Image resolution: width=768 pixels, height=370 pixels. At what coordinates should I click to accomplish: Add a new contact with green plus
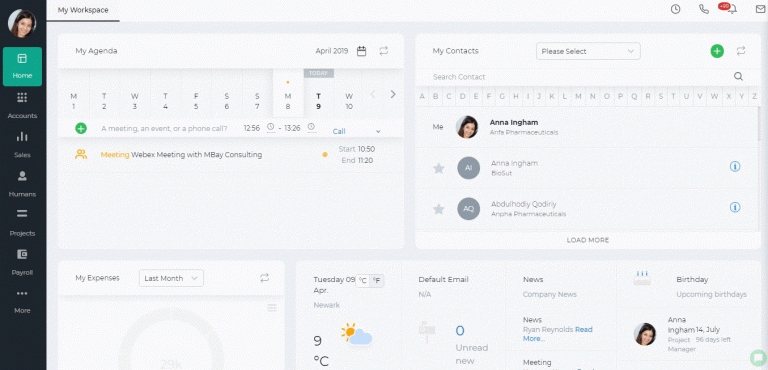coord(717,51)
